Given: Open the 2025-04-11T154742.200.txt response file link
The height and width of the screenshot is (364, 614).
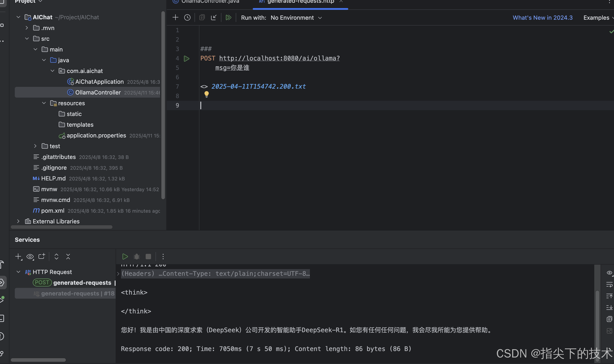Looking at the screenshot, I should (258, 86).
